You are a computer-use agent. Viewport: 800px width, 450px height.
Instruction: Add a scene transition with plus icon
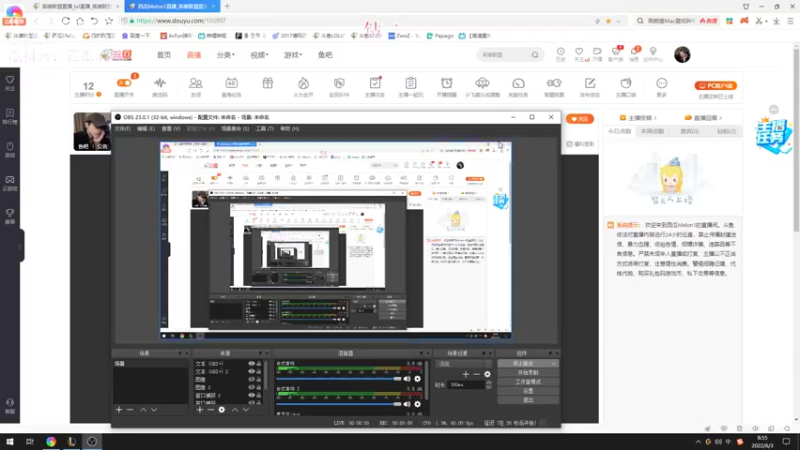[x=465, y=374]
